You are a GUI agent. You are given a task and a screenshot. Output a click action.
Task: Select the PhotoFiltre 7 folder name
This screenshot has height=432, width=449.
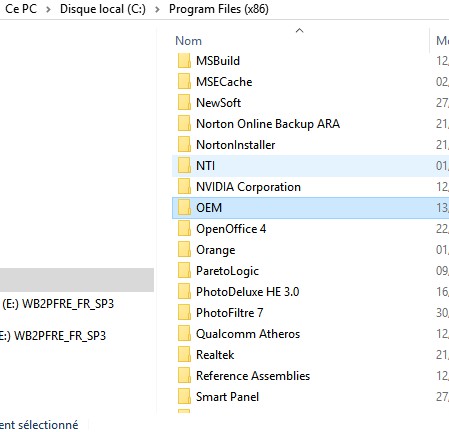click(x=230, y=313)
